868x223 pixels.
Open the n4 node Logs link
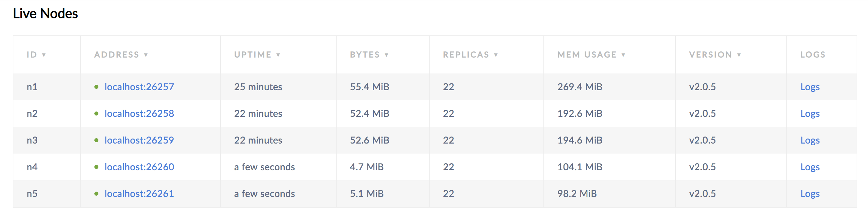point(810,167)
